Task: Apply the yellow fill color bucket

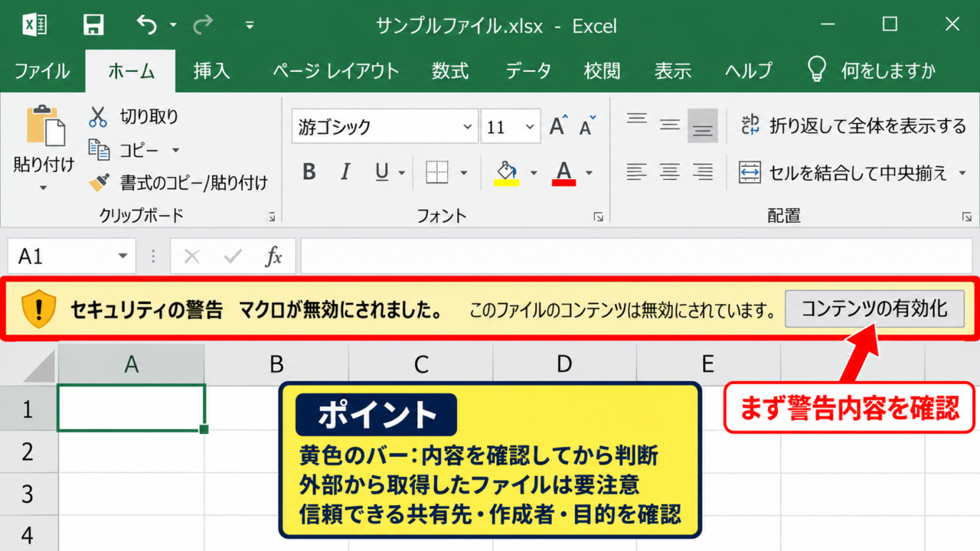Action: (506, 172)
